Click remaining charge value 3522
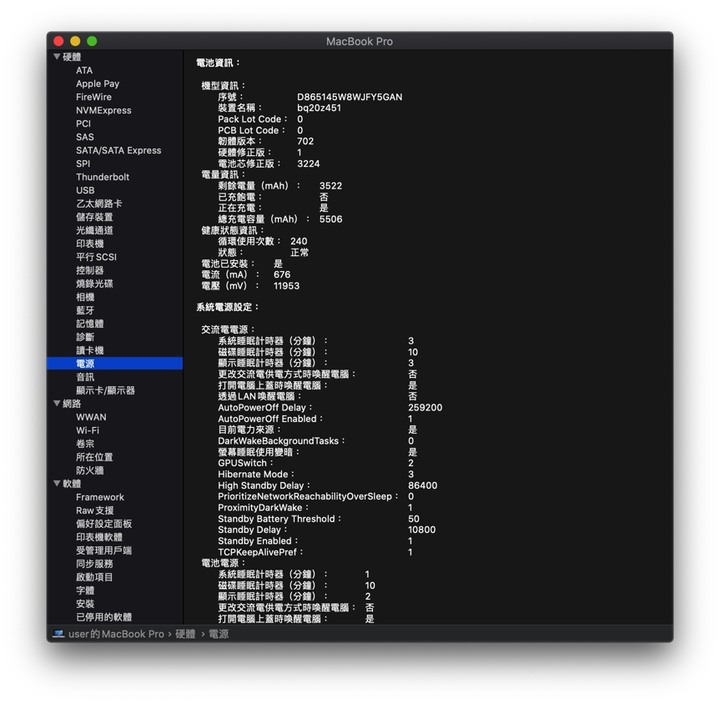This screenshot has width=720, height=704. [x=331, y=186]
